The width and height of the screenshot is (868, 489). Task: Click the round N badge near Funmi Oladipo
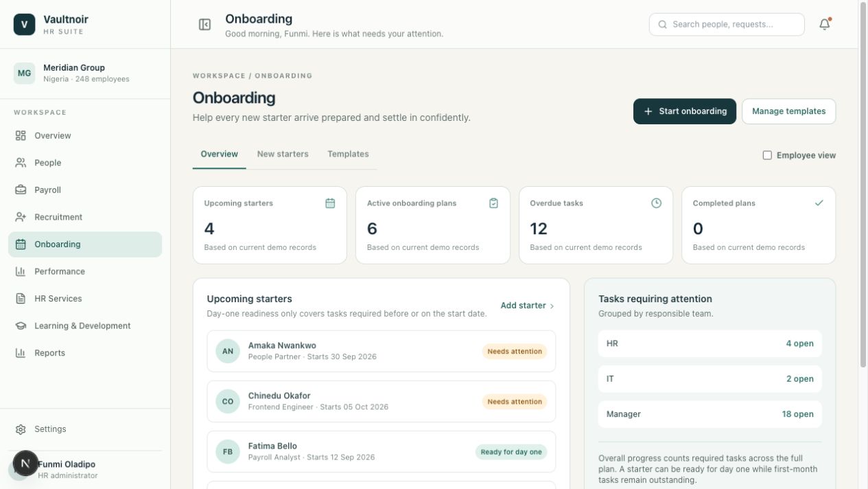pyautogui.click(x=25, y=464)
